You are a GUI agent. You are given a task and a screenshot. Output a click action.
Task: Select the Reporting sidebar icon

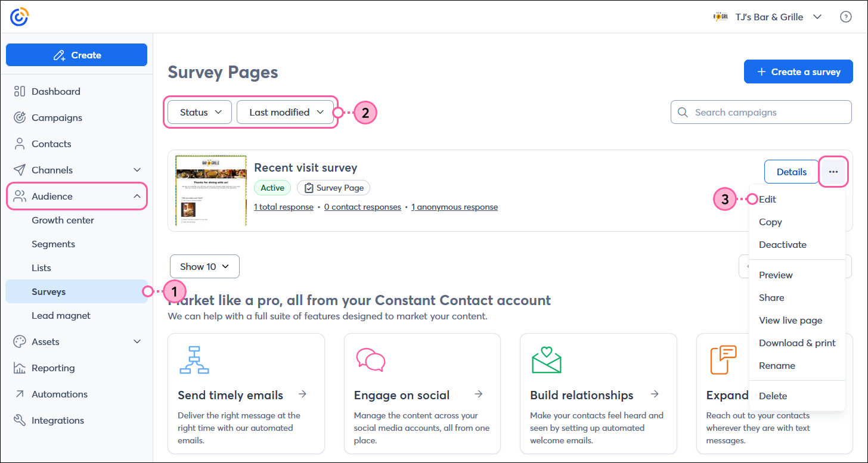[18, 368]
